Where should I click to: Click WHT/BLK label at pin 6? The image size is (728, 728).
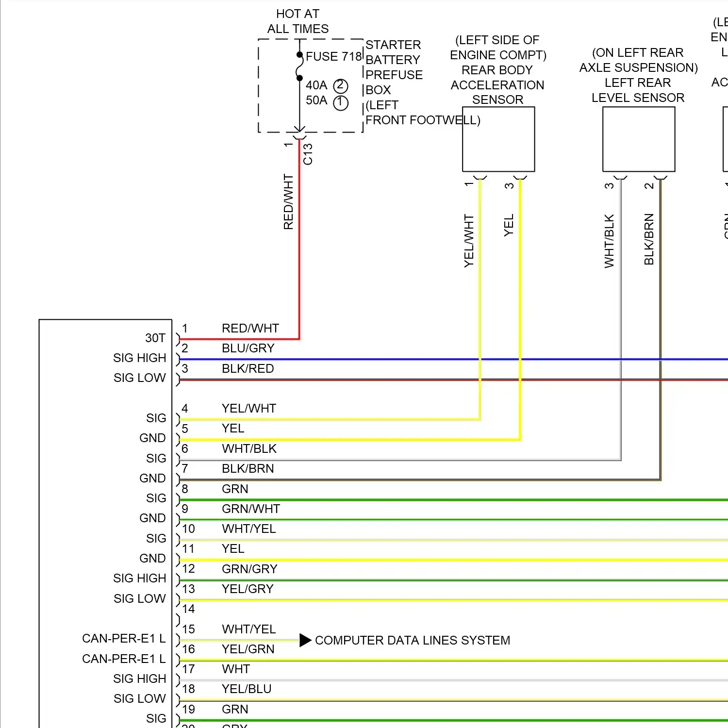(x=249, y=449)
